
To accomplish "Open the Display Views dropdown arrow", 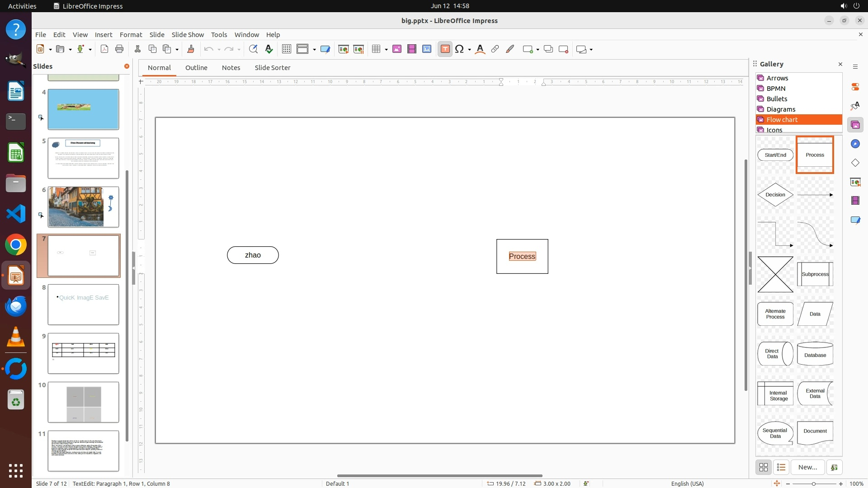I will click(314, 50).
